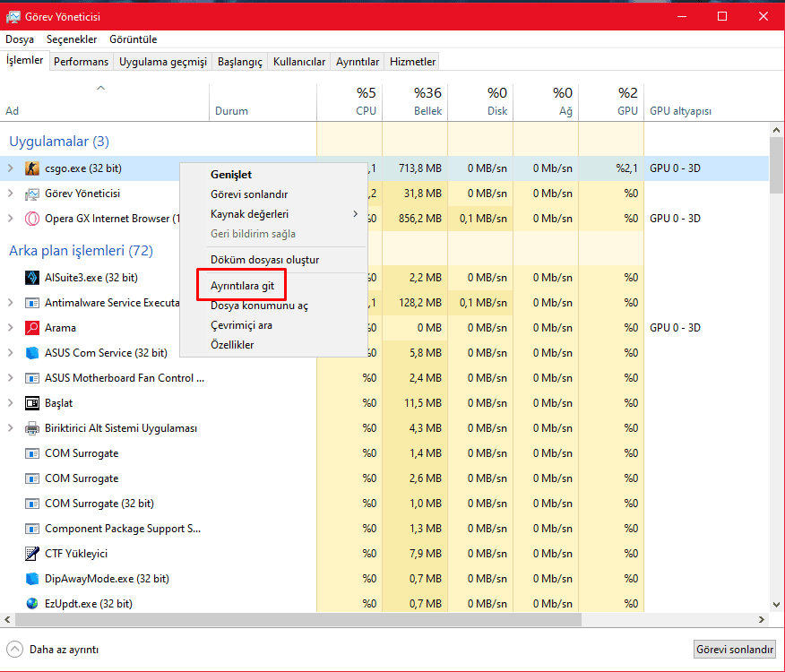
Task: Click the AISuite3.exe icon
Action: pyautogui.click(x=31, y=278)
